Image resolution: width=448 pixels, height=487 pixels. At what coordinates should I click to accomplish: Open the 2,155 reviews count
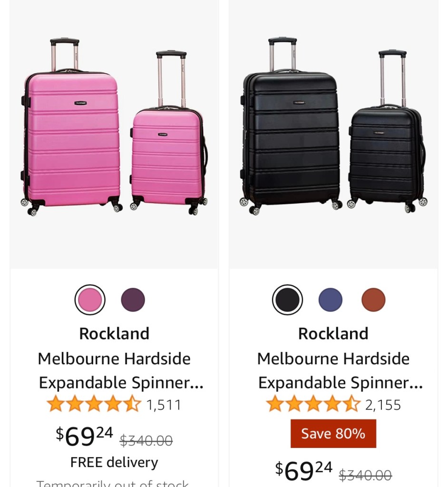coord(383,405)
